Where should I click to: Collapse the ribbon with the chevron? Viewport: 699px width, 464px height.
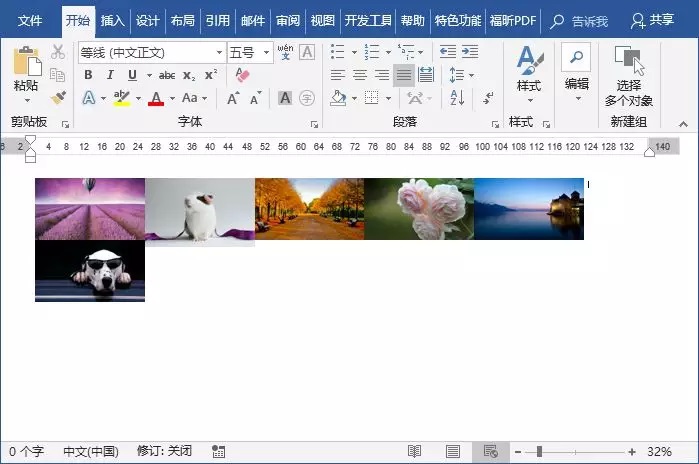[x=683, y=124]
